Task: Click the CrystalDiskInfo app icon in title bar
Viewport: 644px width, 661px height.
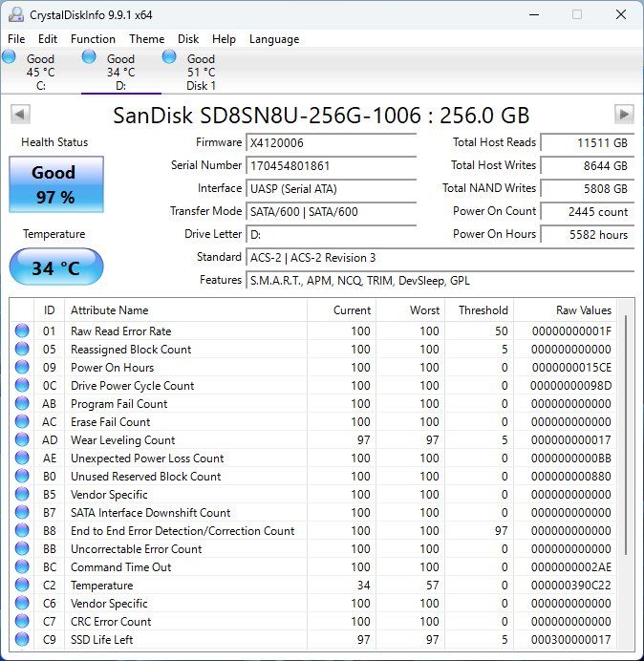Action: pyautogui.click(x=16, y=14)
